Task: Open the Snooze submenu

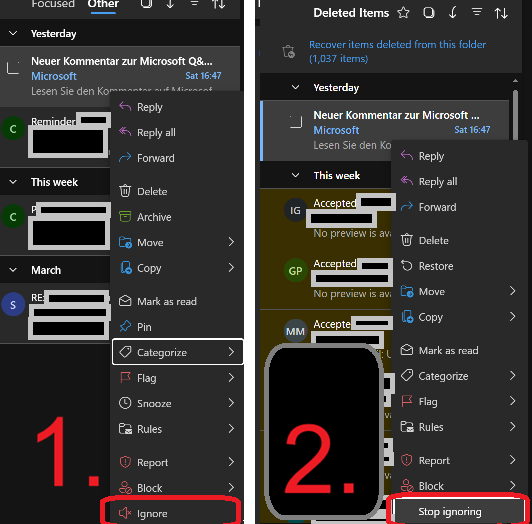Action: click(177, 403)
